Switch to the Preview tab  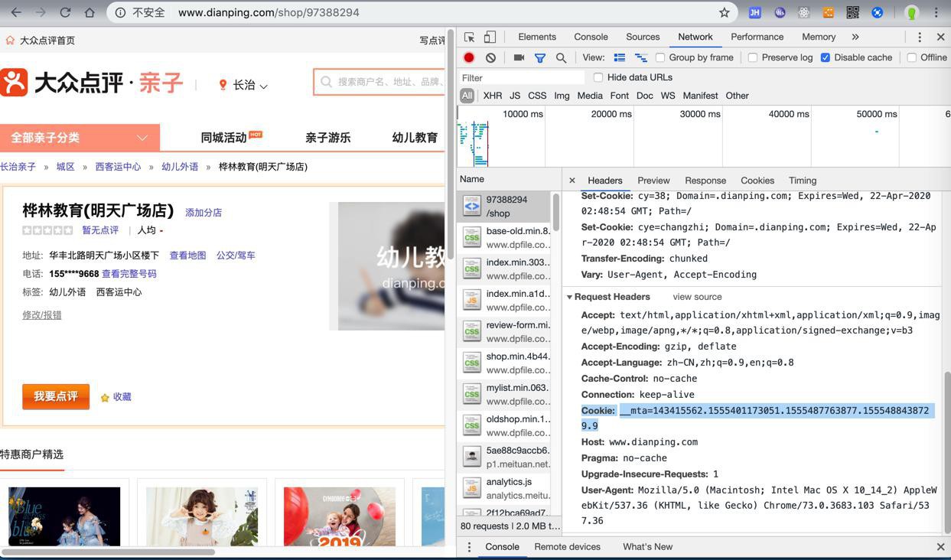pos(653,181)
